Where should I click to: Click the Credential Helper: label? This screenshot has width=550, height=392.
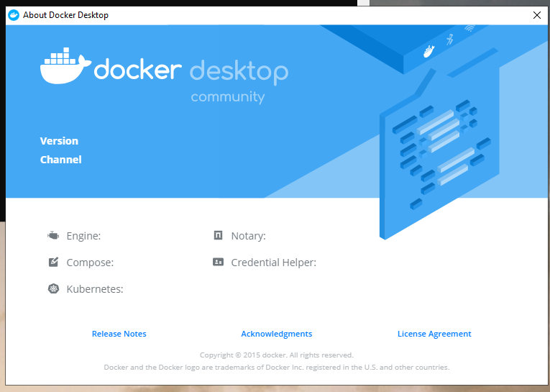click(x=274, y=263)
